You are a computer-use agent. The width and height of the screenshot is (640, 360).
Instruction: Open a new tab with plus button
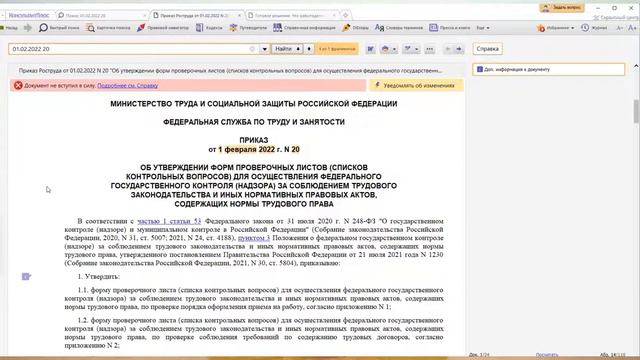tap(345, 15)
